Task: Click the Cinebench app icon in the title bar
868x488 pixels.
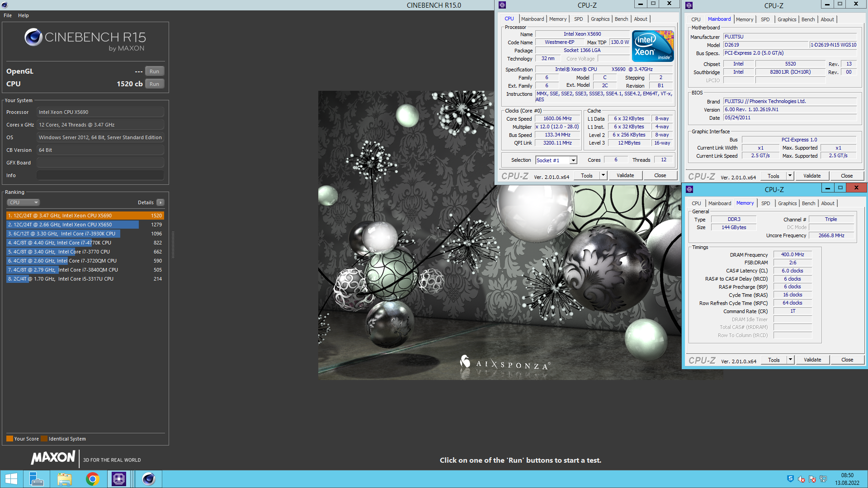Action: pos(5,5)
